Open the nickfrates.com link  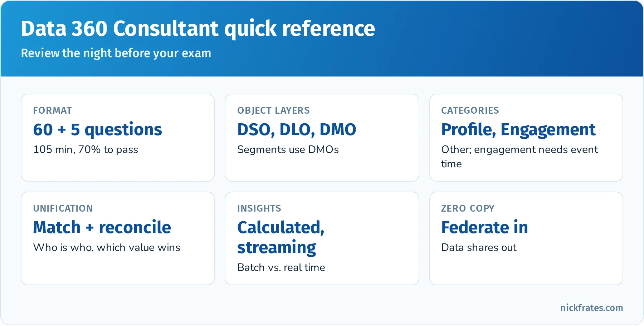(591, 308)
